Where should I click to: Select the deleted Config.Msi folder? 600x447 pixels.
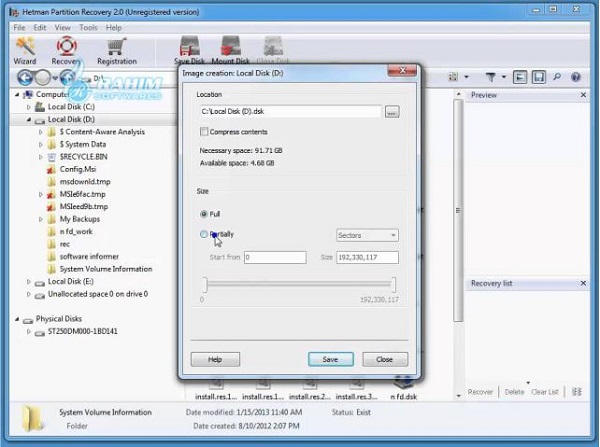click(72, 169)
